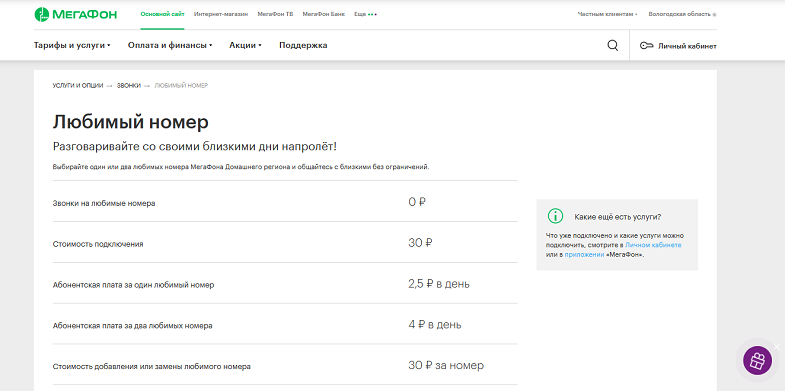Open the приложении link in the info box
785x391 pixels.
pos(585,255)
